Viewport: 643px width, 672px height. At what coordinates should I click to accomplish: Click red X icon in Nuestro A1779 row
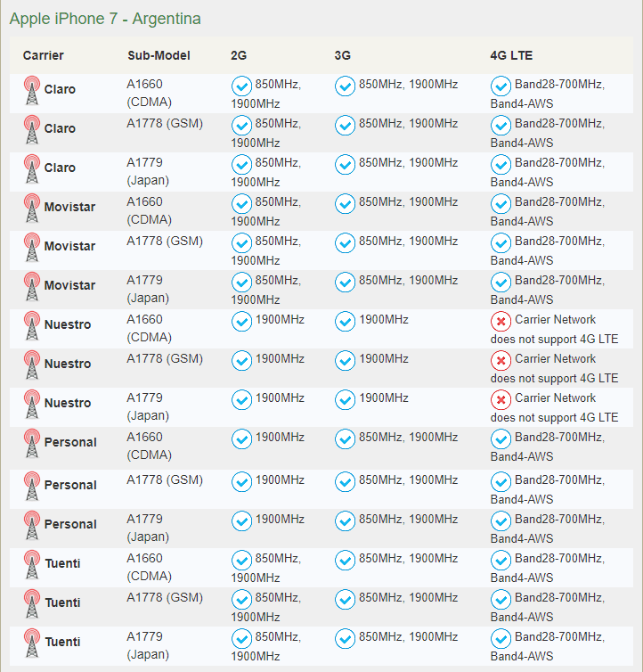point(501,399)
